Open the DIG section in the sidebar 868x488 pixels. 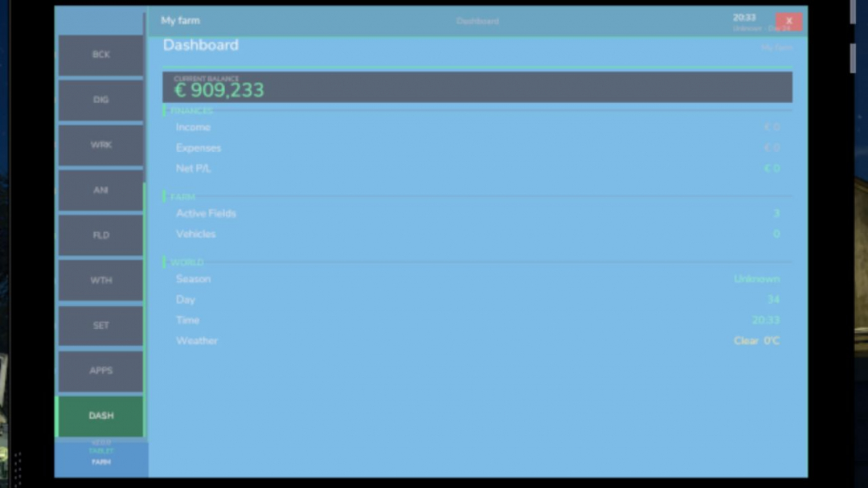coord(100,100)
